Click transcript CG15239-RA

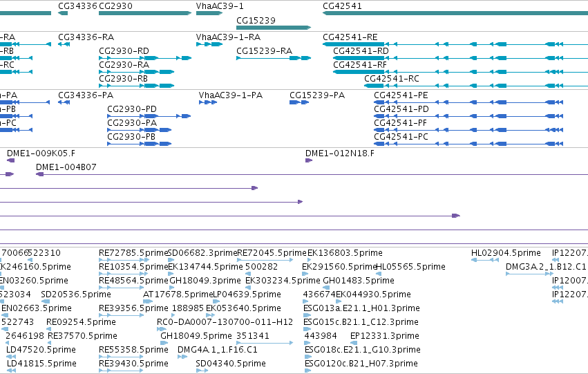pos(265,51)
